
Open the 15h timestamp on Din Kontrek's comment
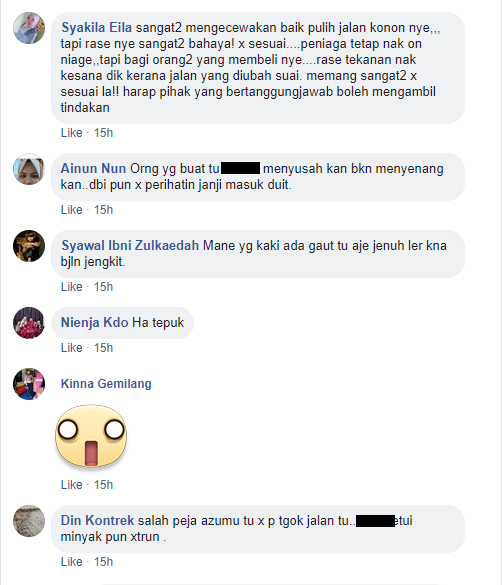coord(103,562)
